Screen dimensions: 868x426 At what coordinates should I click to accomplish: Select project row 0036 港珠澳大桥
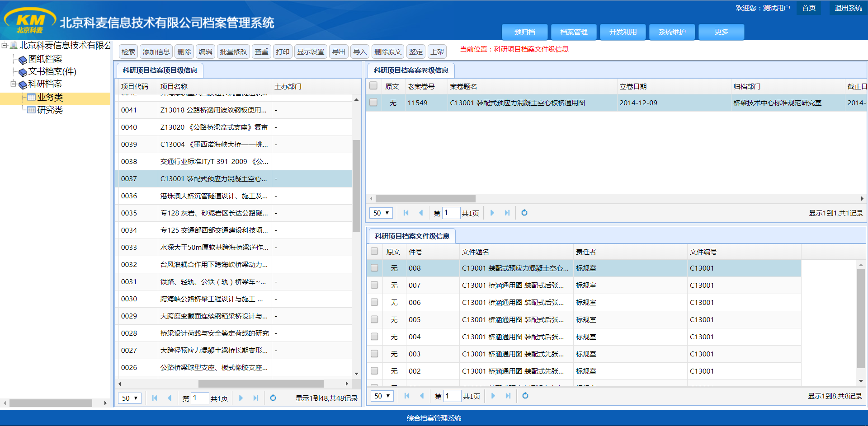point(233,196)
